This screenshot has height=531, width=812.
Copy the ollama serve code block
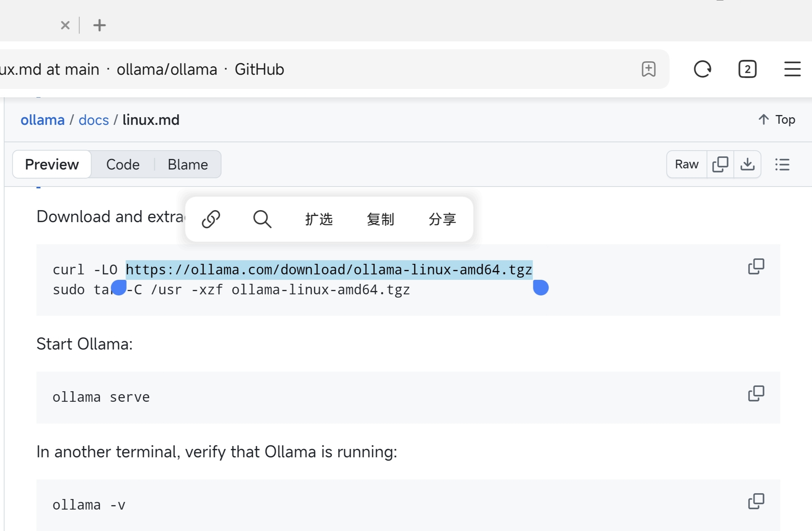[x=756, y=393]
